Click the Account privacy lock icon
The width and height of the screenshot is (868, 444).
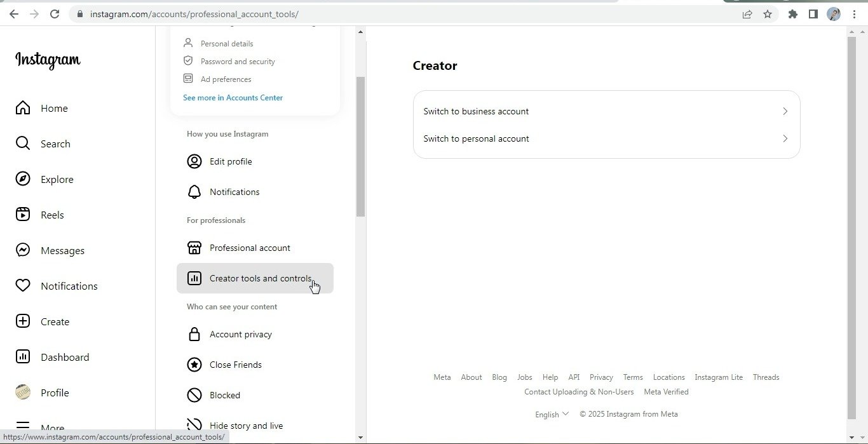[194, 334]
